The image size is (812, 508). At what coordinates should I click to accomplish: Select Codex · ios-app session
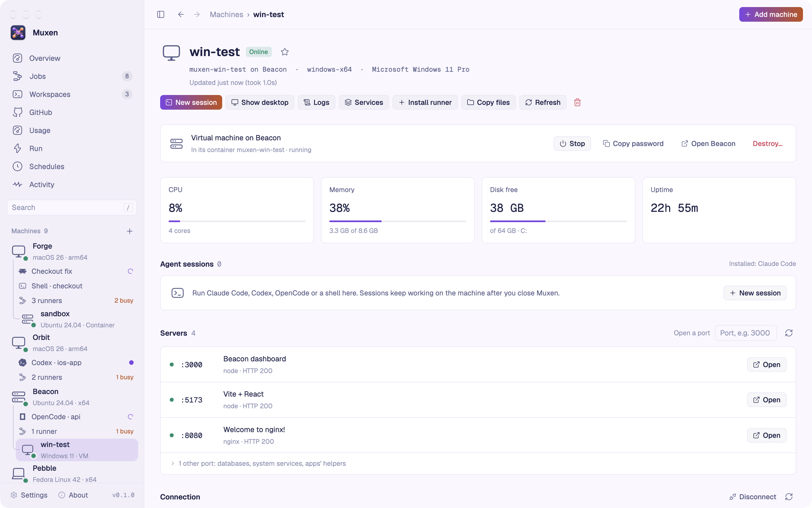tap(77, 363)
